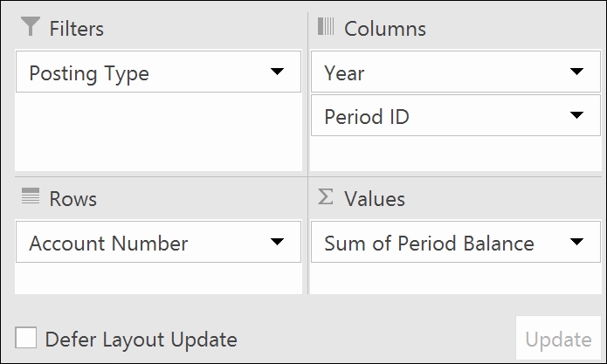Click empty space below Period ID
The width and height of the screenshot is (607, 364).
click(456, 154)
